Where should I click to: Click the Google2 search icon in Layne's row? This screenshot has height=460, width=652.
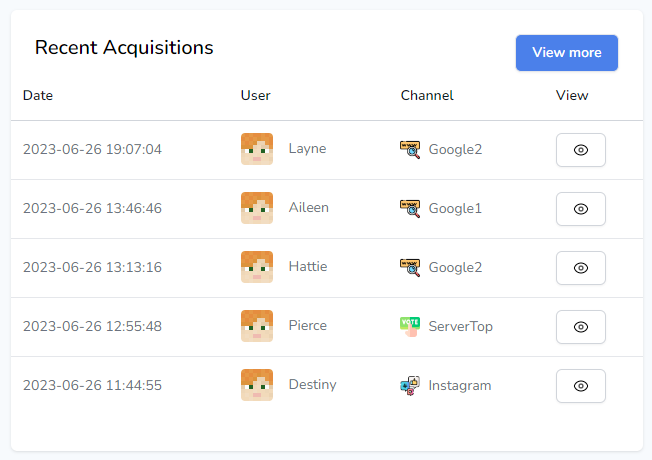tap(410, 150)
